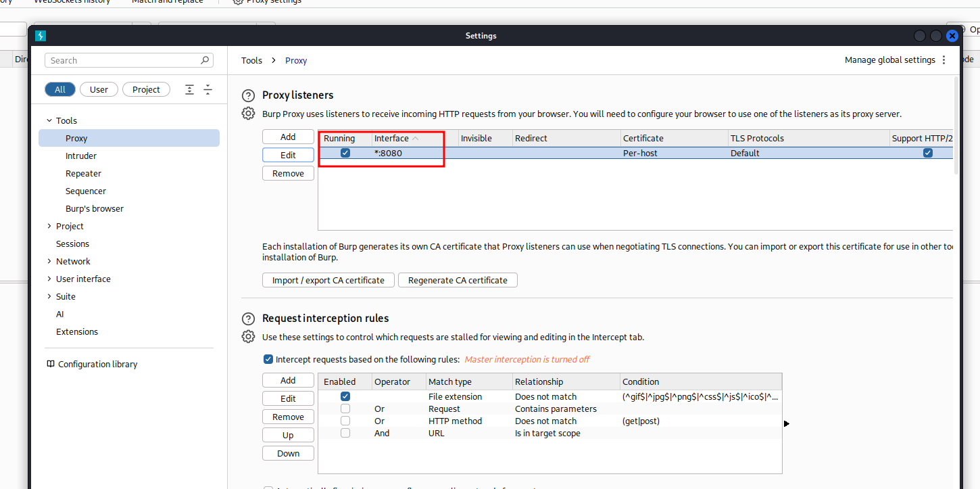The image size is (980, 489).
Task: Toggle the Support HTTP/2 checkbox for the listener
Action: click(928, 153)
